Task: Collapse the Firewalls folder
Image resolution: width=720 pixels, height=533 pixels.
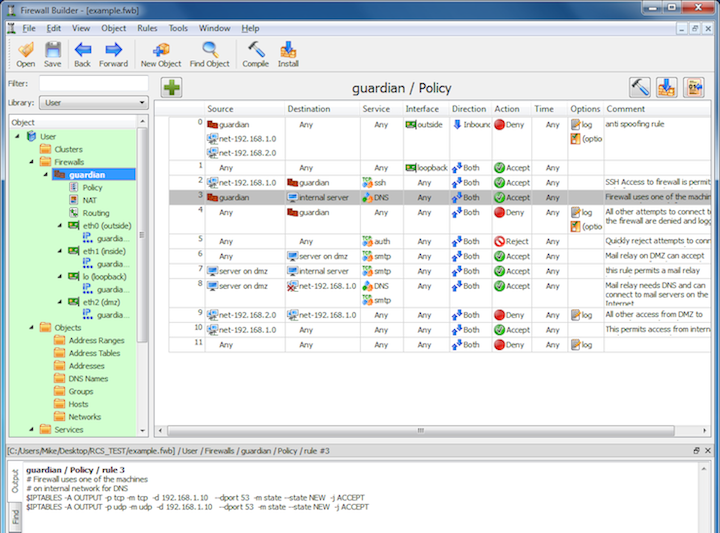Action: tap(32, 162)
